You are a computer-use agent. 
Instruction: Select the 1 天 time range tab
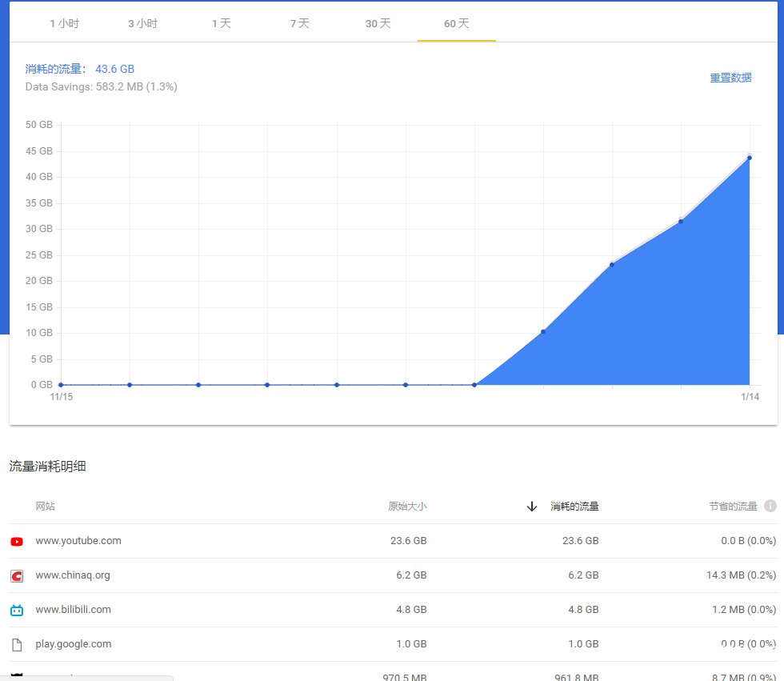221,24
